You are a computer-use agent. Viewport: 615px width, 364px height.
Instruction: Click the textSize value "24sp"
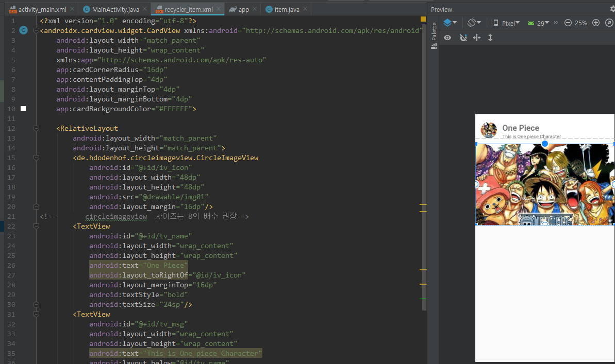[x=171, y=304]
